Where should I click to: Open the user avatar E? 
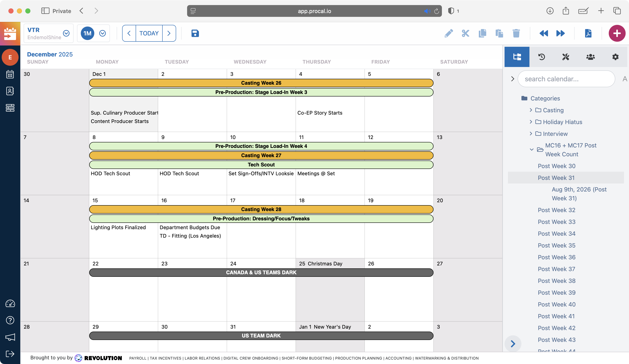point(10,57)
